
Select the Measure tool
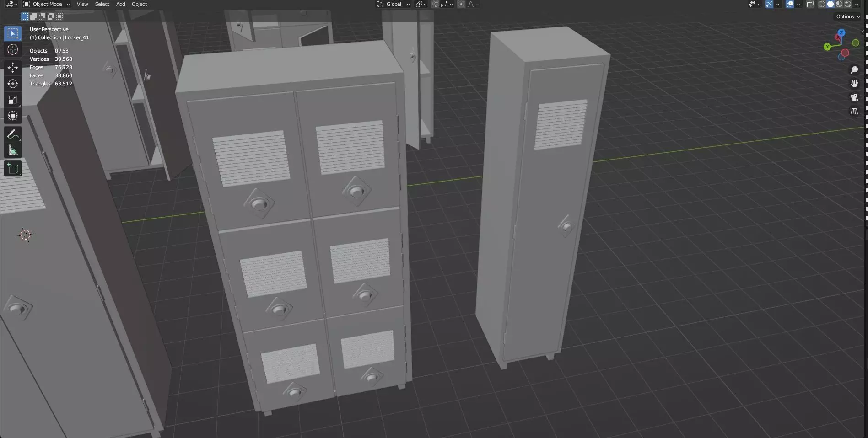point(13,150)
